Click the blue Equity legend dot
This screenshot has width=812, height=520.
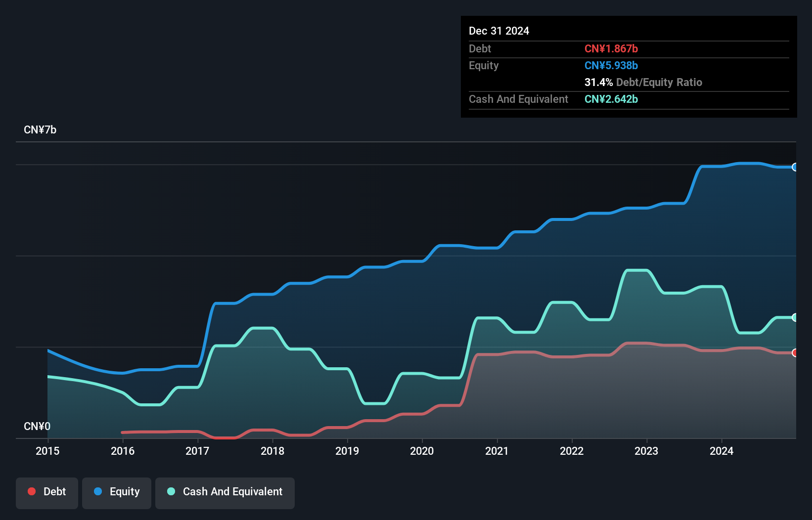[98, 491]
